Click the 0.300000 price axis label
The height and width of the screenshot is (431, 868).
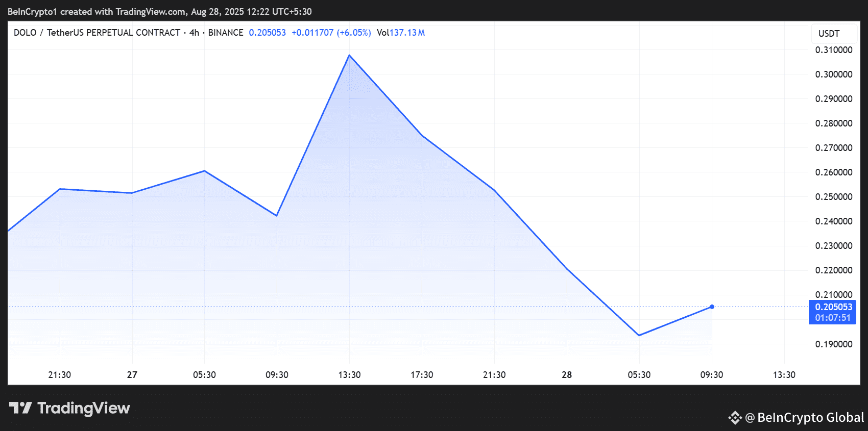click(x=834, y=74)
